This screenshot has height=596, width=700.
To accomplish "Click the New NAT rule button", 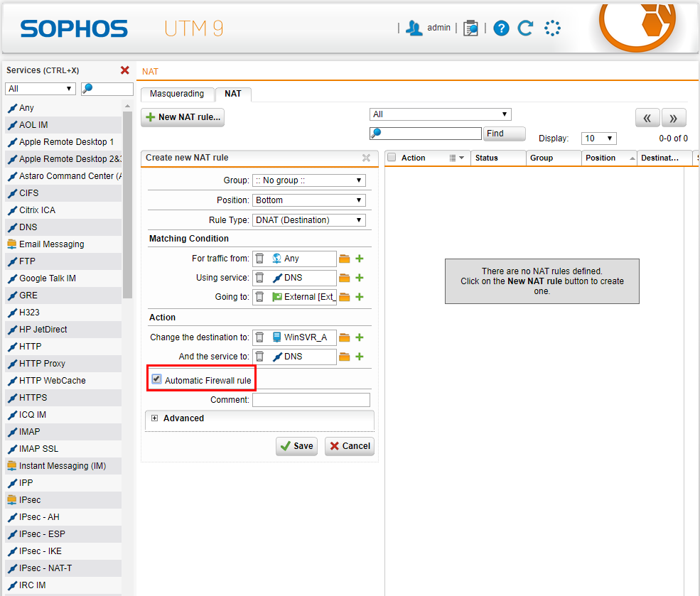I will tap(183, 117).
